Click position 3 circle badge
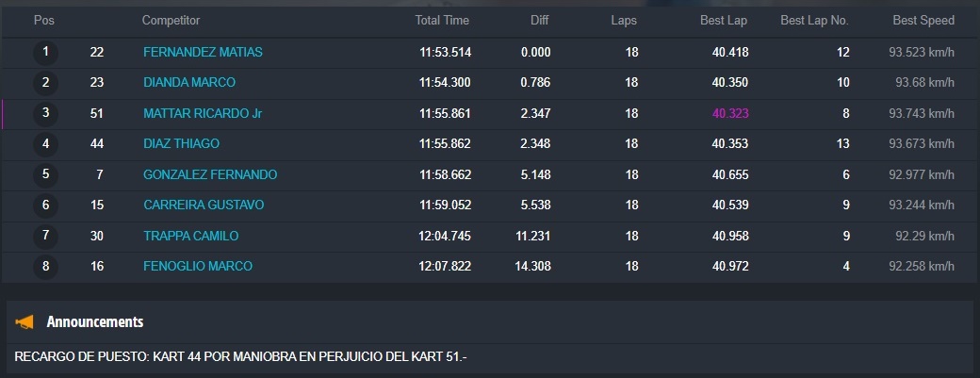Screen dimensions: 980x378 [45, 113]
